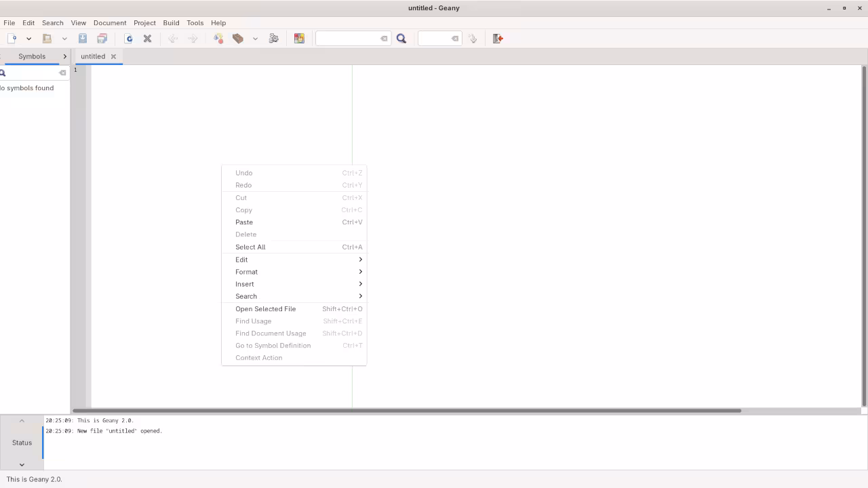
Task: Compile the current file via toolbar
Action: coord(218,39)
